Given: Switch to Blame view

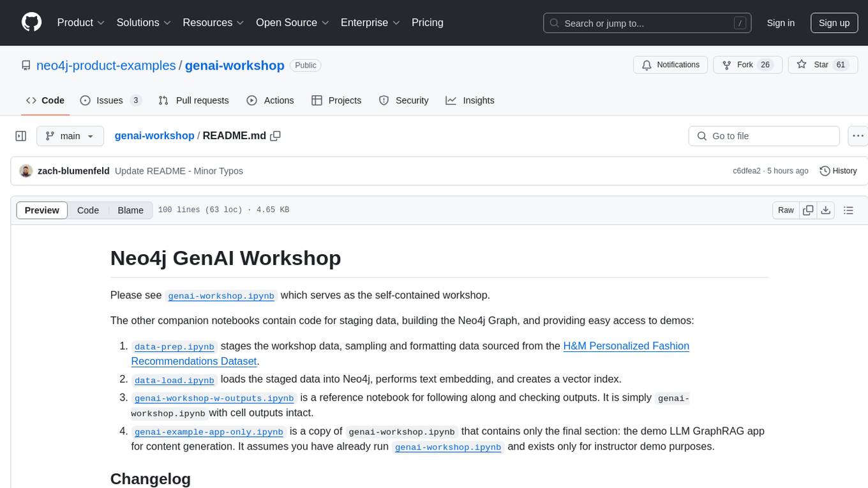Looking at the screenshot, I should point(130,210).
